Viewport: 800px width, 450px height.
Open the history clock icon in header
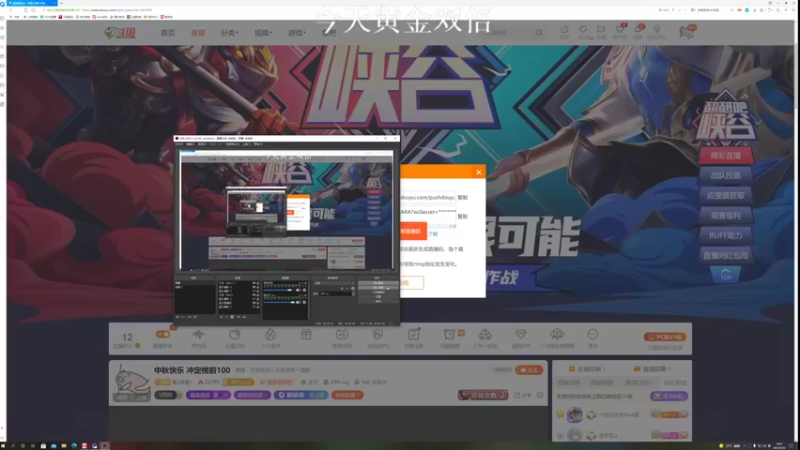564,30
